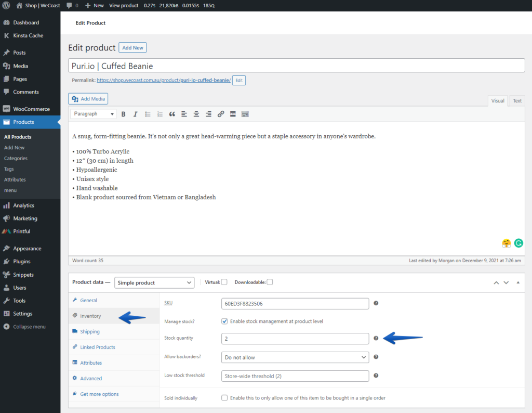
Task: Click the Grammarly icon in editor
Action: tap(518, 243)
